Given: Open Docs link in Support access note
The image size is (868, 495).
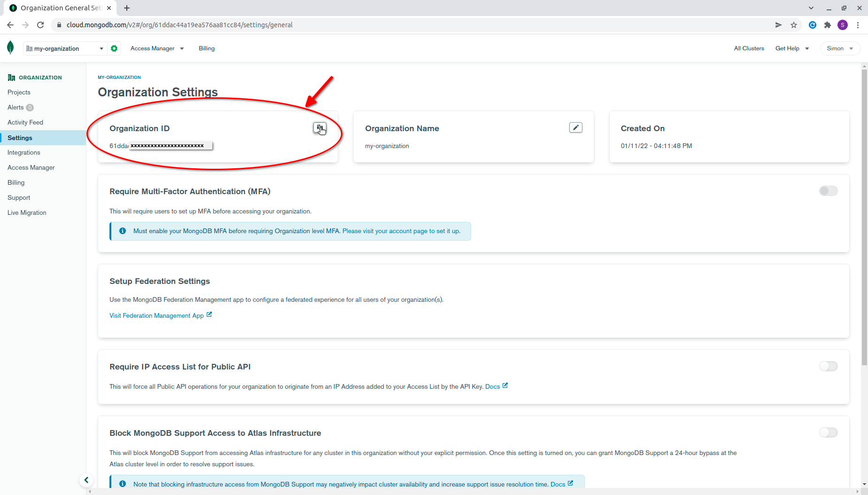Looking at the screenshot, I should (x=562, y=484).
